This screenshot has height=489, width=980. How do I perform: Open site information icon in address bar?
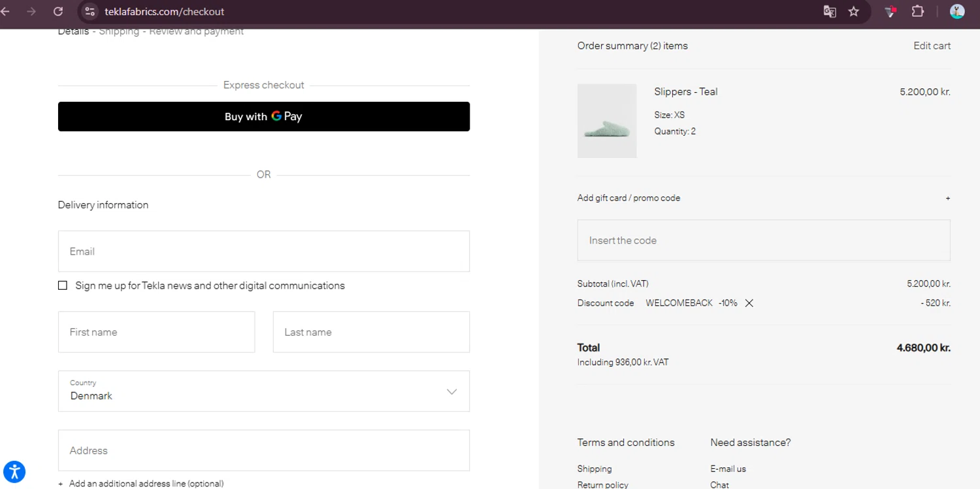tap(90, 11)
